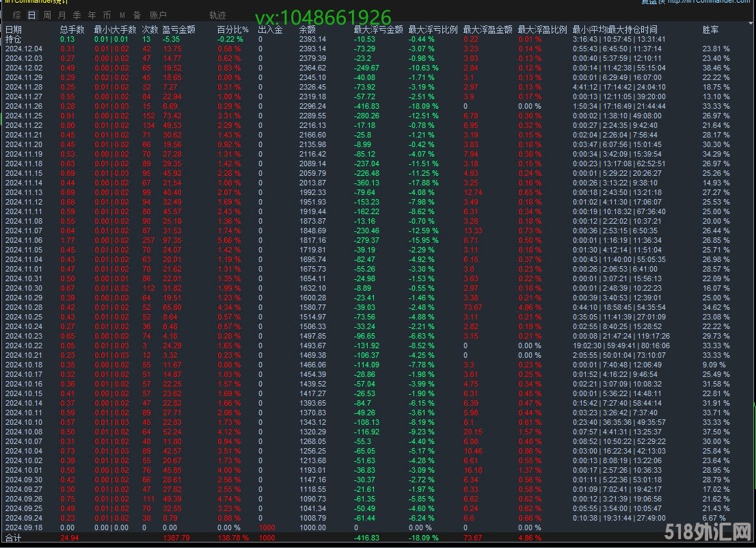Click the win rate 9.09 %
The width and height of the screenshot is (756, 548).
click(714, 365)
